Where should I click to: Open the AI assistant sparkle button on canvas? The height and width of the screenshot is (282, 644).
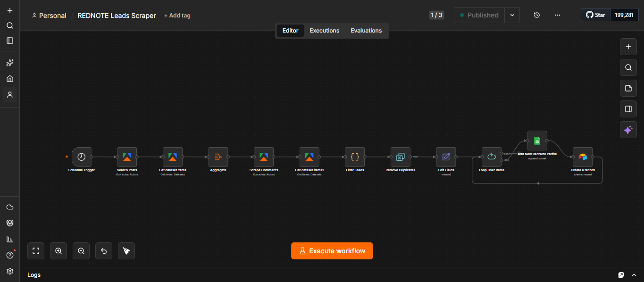pos(628,130)
